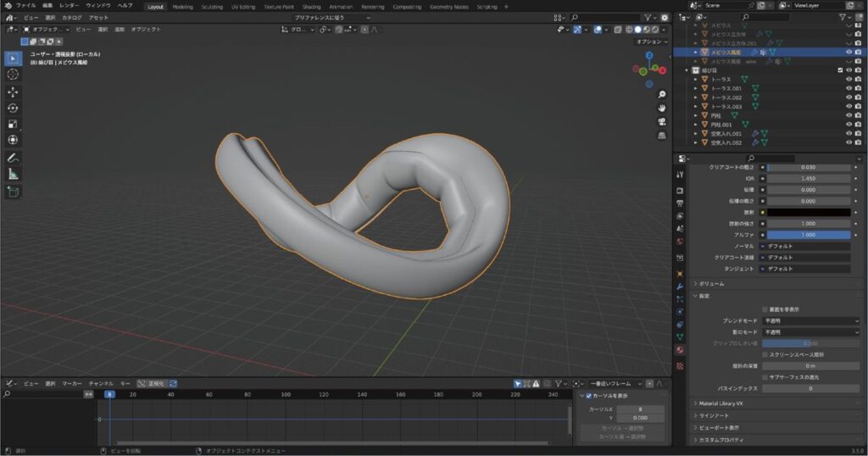Click the pan view hand icon
Screen dimensions: 868x456
tap(661, 108)
